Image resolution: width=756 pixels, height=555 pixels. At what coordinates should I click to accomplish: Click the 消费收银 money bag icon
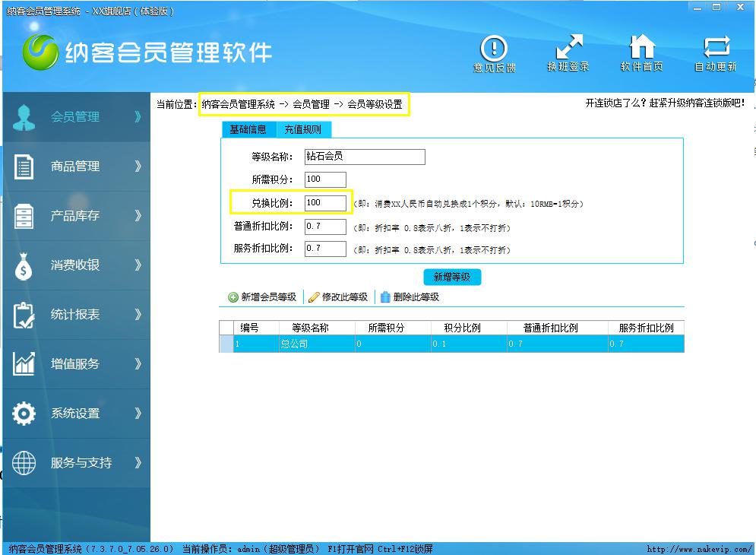(24, 265)
